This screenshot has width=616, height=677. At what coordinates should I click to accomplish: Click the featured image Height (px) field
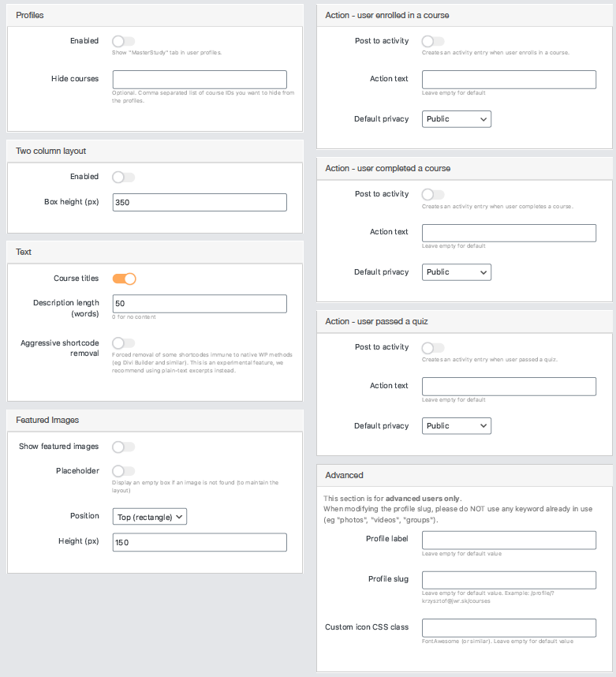coord(200,542)
